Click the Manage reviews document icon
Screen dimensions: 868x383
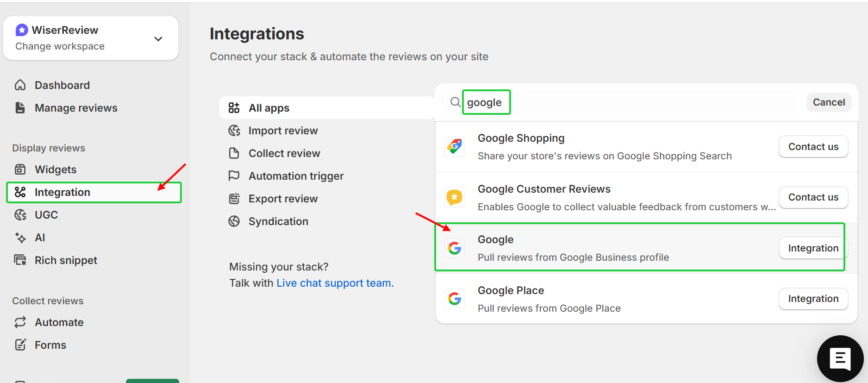click(x=20, y=107)
